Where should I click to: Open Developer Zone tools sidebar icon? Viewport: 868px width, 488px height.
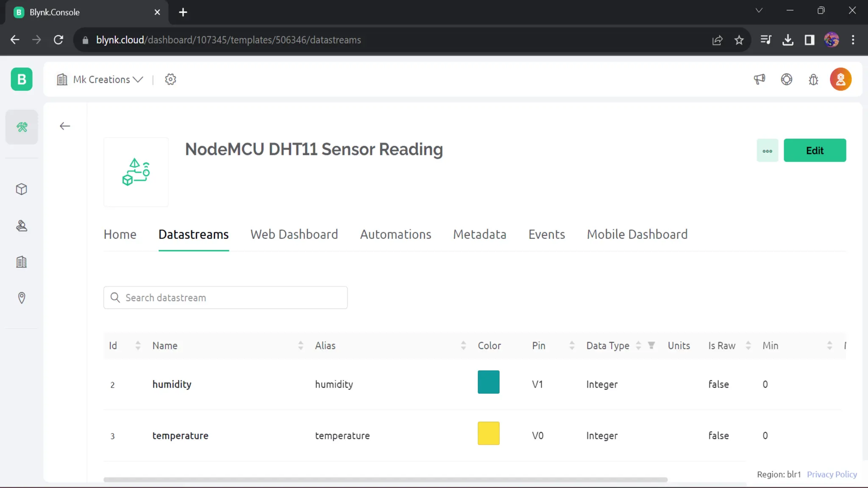(x=22, y=127)
